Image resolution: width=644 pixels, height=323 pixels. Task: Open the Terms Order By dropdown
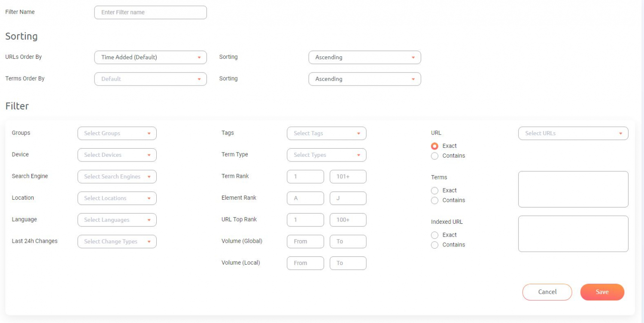tap(150, 79)
